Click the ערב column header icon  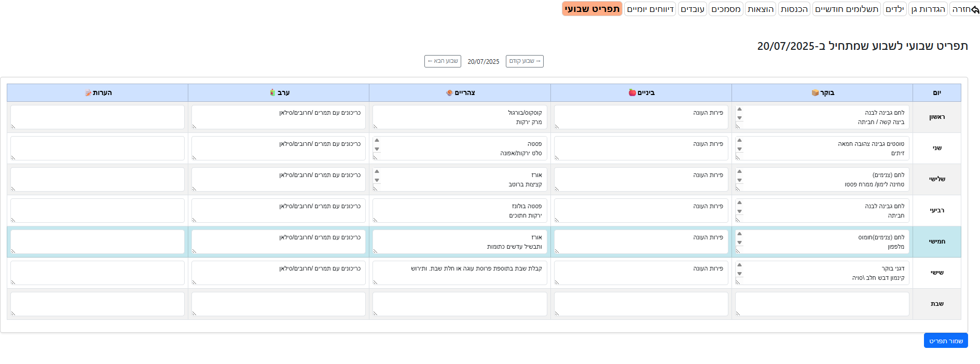pos(272,92)
